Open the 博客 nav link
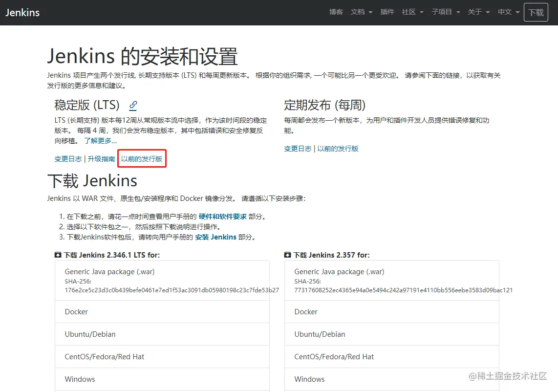Viewport: 558px width, 392px height. coord(336,12)
